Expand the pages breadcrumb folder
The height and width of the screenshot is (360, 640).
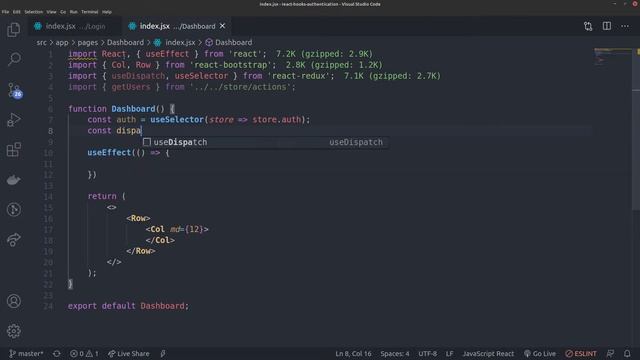coord(88,42)
